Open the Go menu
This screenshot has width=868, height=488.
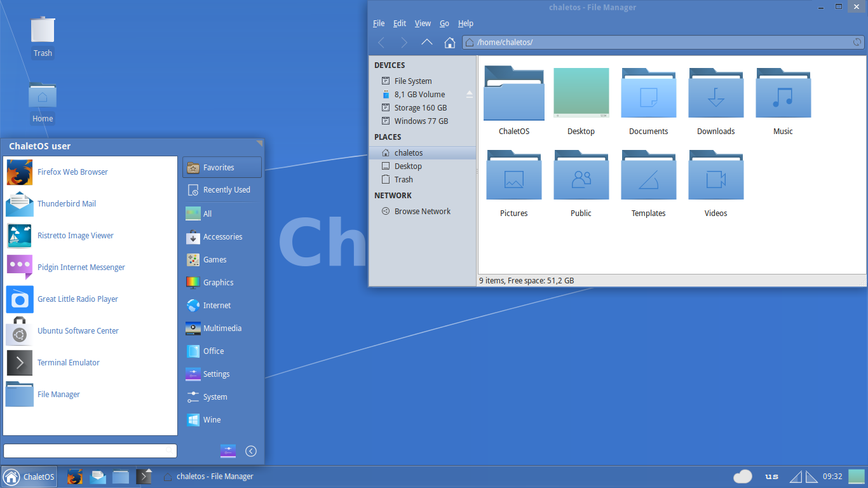tap(444, 24)
